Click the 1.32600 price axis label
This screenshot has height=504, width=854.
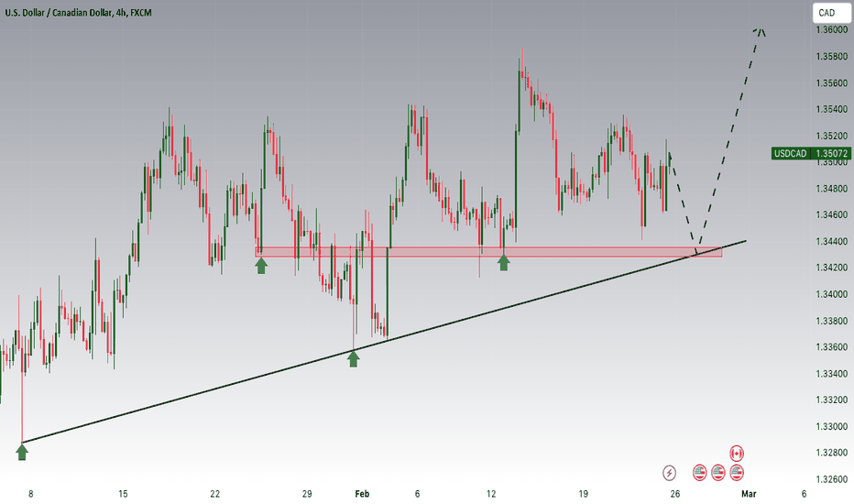832,479
